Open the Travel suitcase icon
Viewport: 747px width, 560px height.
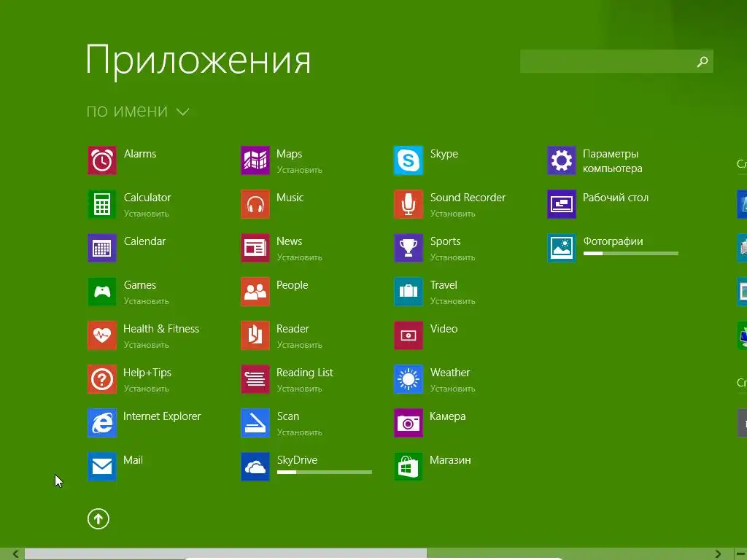pyautogui.click(x=409, y=292)
